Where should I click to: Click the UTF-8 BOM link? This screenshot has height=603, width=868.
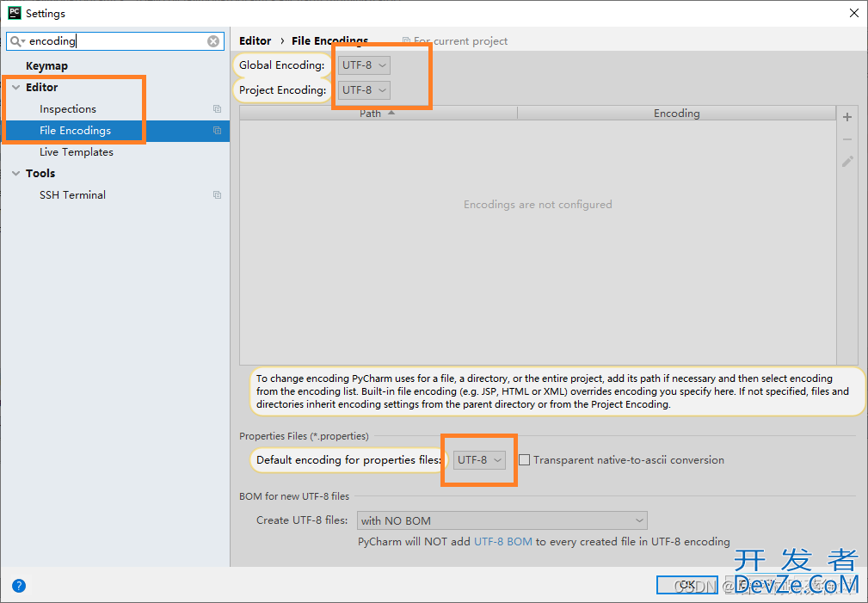(502, 542)
